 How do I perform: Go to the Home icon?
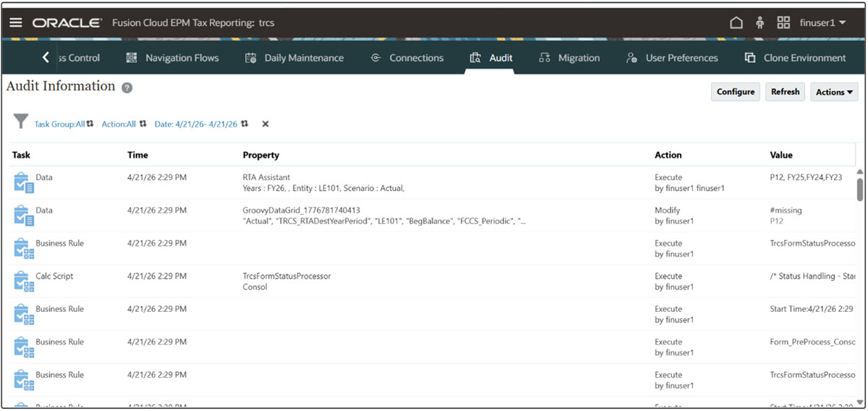(736, 22)
